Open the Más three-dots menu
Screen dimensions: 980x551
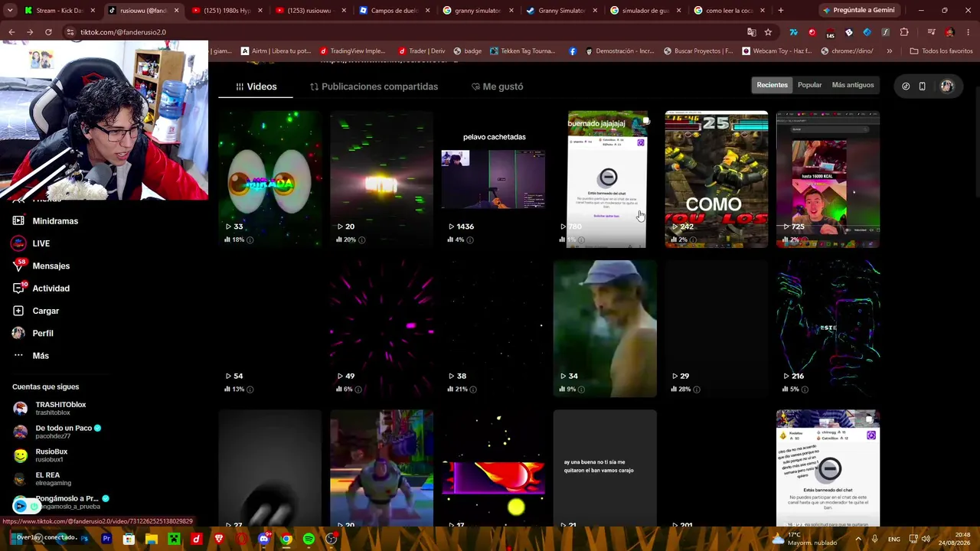[x=18, y=355]
